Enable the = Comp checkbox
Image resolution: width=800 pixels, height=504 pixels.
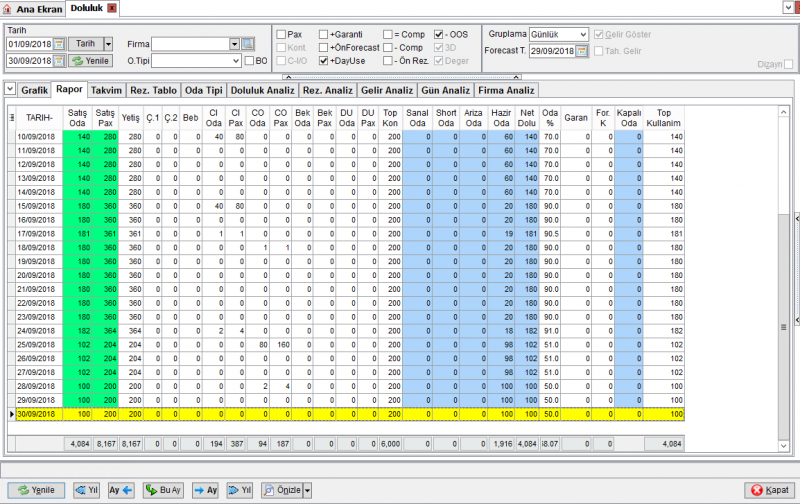pos(388,34)
